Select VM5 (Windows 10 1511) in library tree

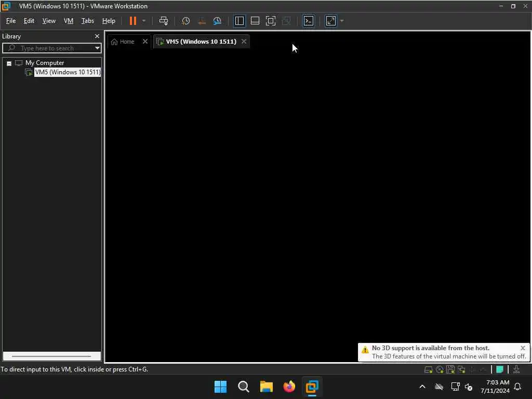point(68,72)
